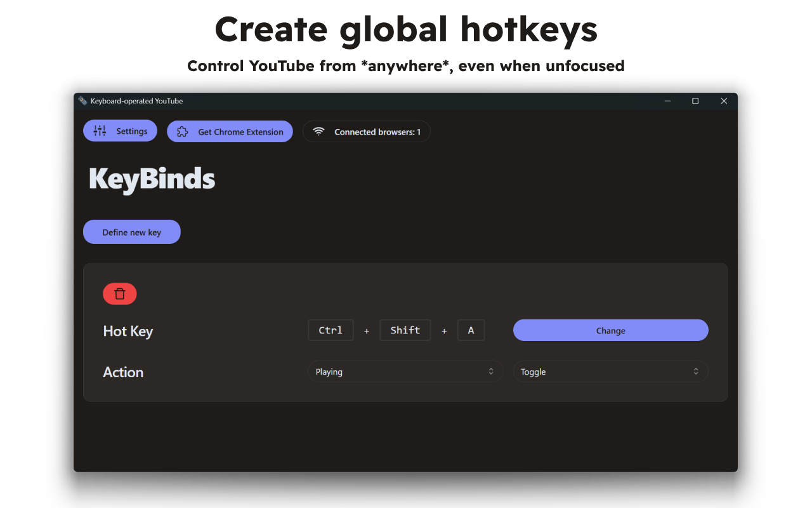
Task: Open the Settings page
Action: 120,131
